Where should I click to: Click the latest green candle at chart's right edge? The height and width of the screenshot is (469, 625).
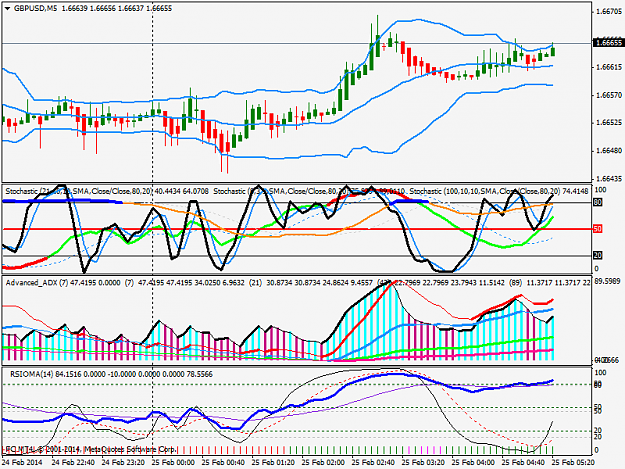point(553,51)
